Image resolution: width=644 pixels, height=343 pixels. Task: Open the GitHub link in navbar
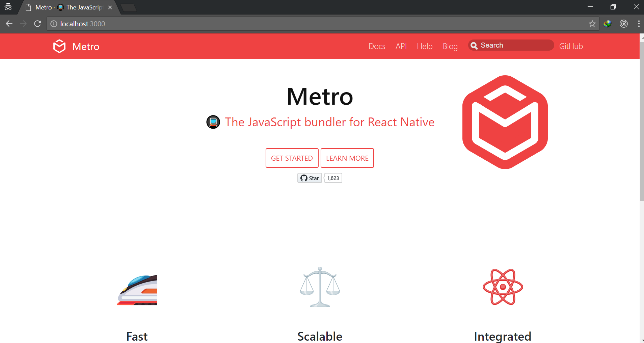pos(571,46)
